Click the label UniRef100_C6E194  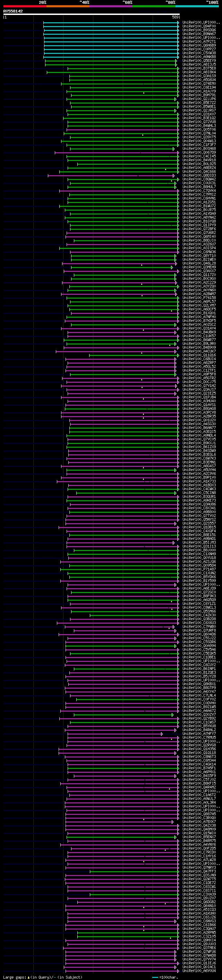[x=199, y=88]
